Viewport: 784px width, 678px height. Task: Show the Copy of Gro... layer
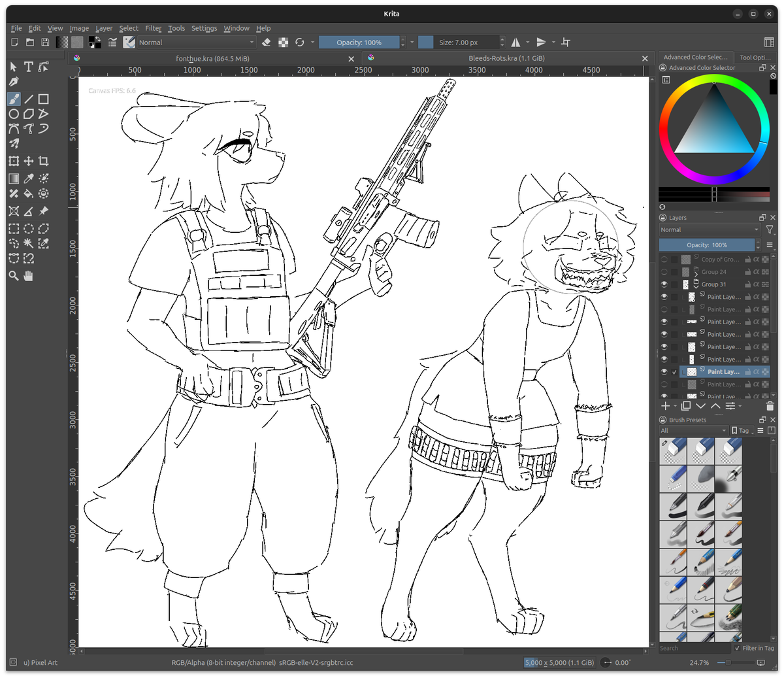(664, 260)
